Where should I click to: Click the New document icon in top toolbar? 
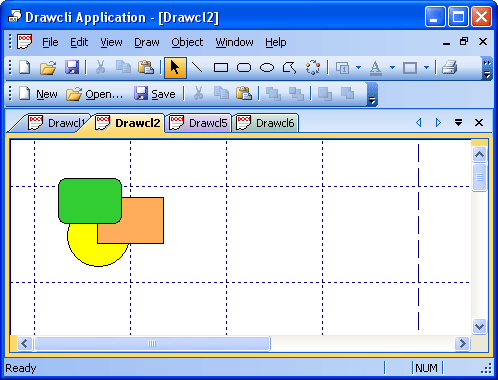[x=25, y=68]
